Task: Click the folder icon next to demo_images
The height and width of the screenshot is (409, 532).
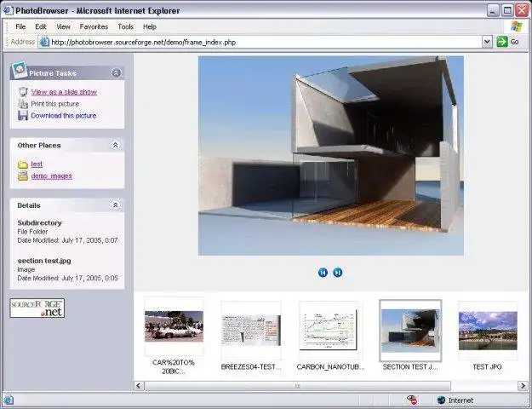Action: coord(23,176)
